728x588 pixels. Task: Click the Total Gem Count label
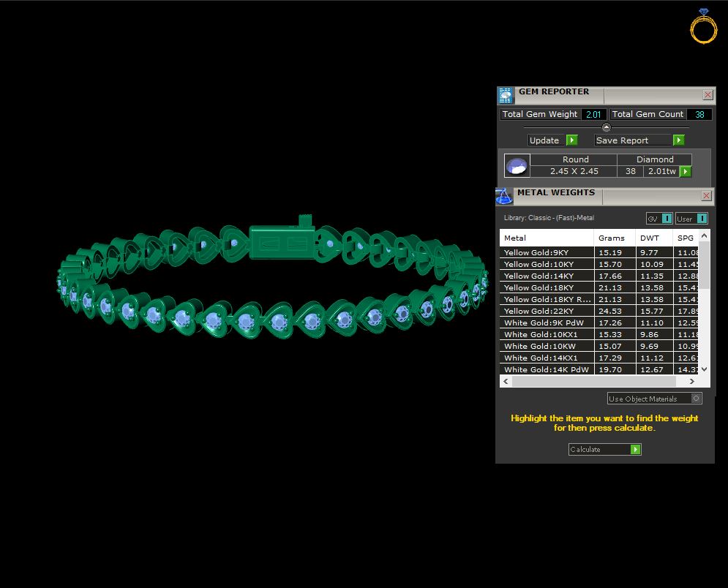click(648, 114)
